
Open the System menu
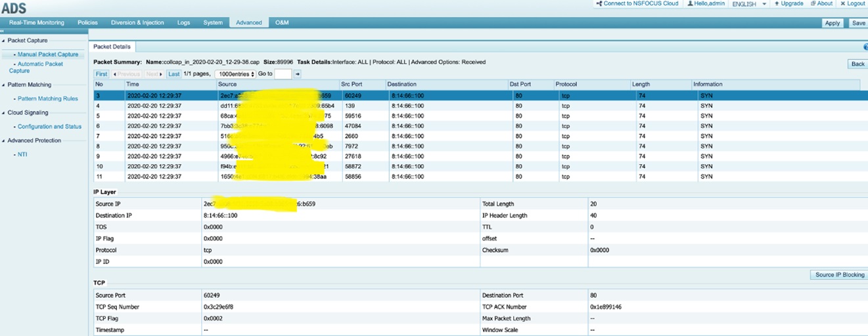213,22
